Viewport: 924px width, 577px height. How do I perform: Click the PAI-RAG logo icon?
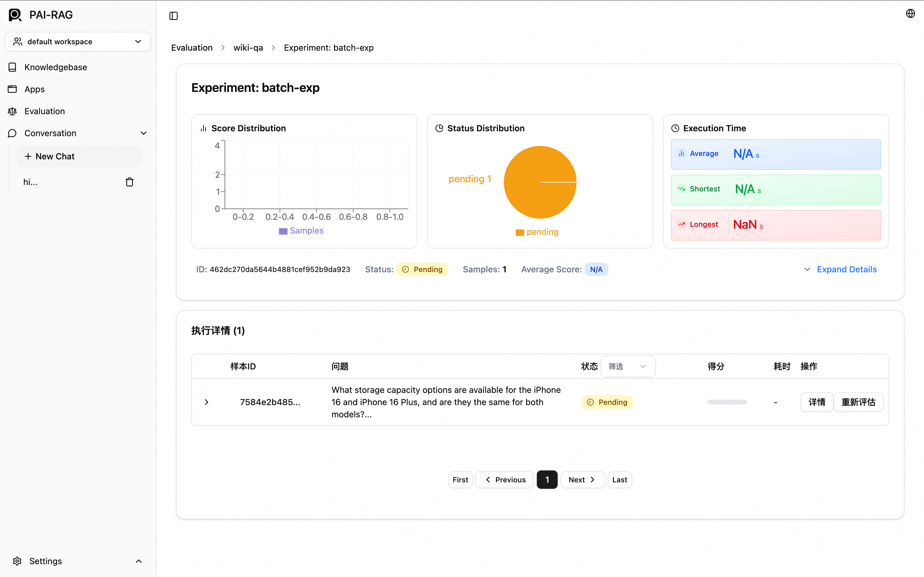pos(15,15)
